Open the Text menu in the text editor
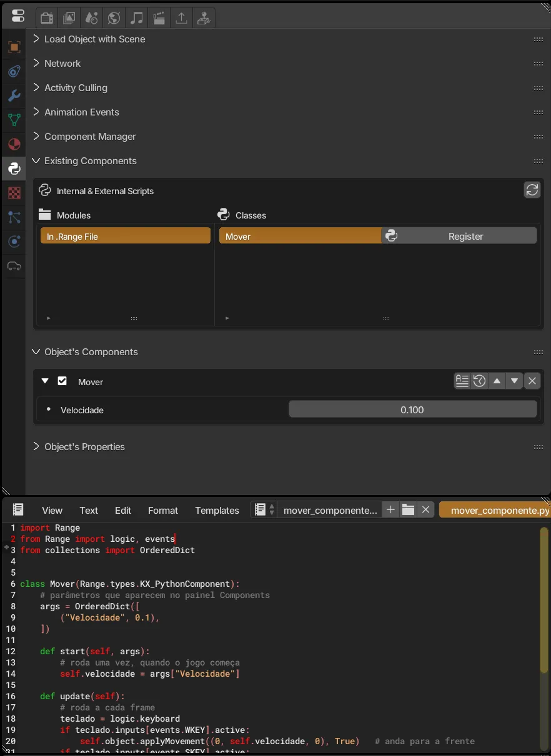551x756 pixels. (x=89, y=510)
